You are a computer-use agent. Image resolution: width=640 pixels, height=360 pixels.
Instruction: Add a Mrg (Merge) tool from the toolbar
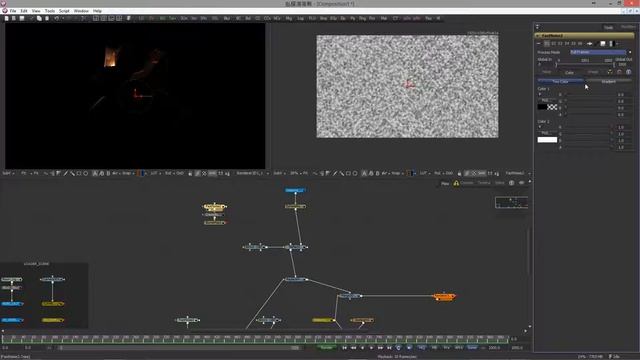click(x=289, y=18)
